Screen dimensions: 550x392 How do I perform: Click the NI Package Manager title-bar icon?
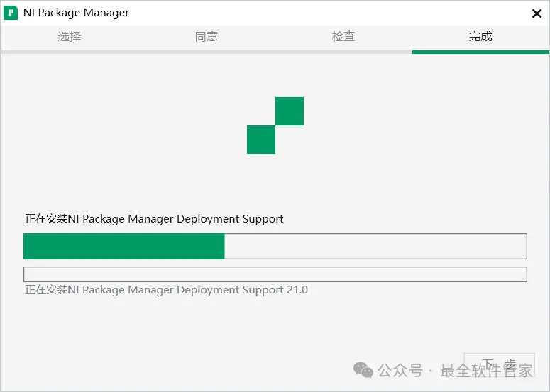tap(11, 13)
